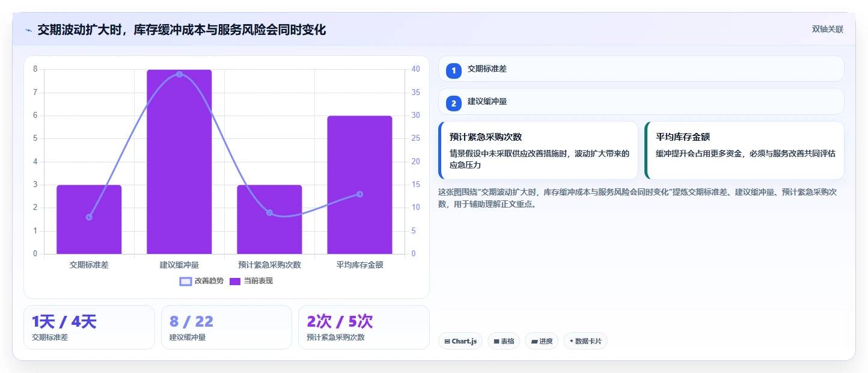The width and height of the screenshot is (868, 373).
Task: Click the lightning icon beside the title
Action: tap(28, 30)
